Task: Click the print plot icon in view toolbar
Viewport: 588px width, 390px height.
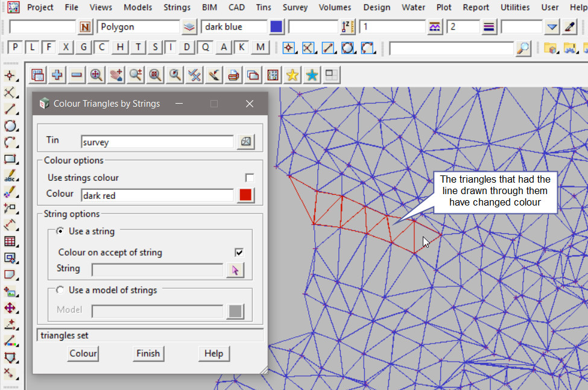Action: point(233,75)
